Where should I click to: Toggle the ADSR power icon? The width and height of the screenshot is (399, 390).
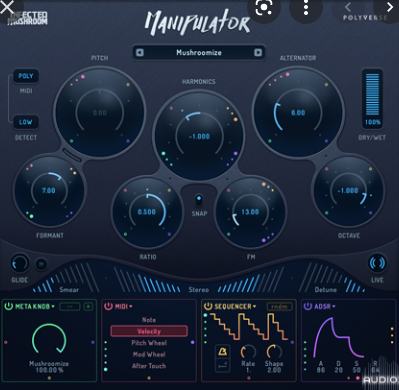[x=308, y=306]
